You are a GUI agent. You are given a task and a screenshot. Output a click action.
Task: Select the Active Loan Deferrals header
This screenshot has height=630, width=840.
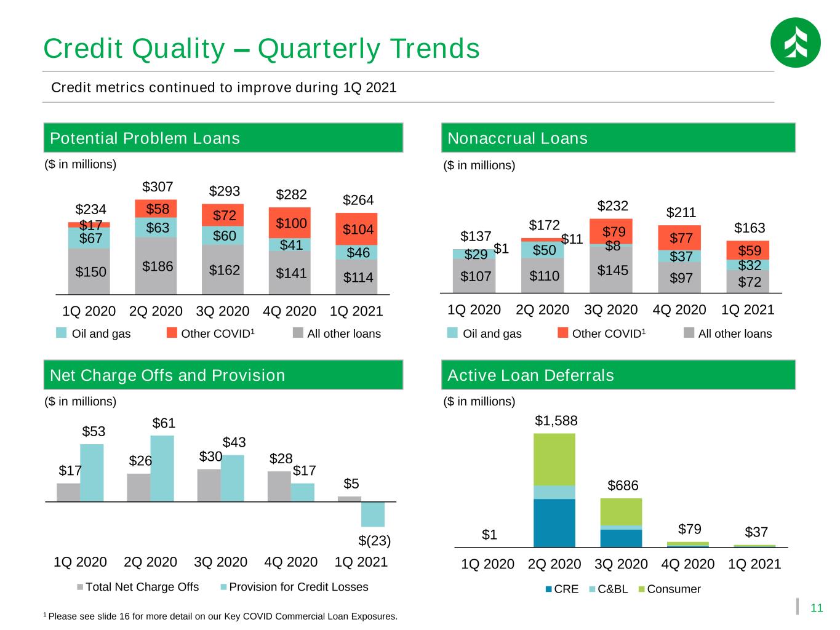[618, 375]
